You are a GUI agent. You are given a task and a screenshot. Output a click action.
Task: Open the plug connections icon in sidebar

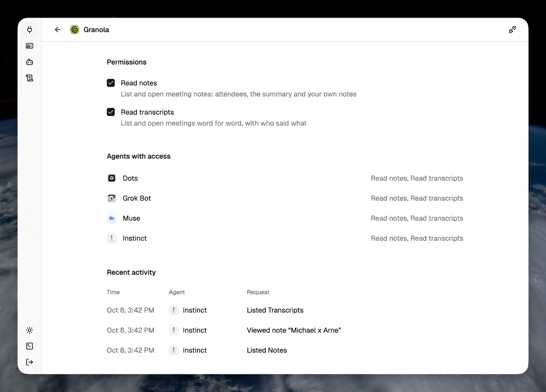click(x=30, y=30)
